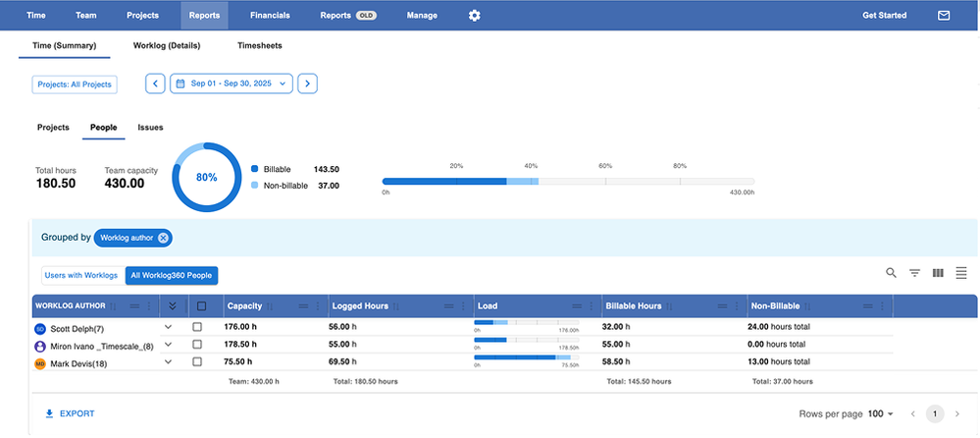The image size is (980, 438).
Task: Toggle the select-all checkbox in table header
Action: (201, 306)
